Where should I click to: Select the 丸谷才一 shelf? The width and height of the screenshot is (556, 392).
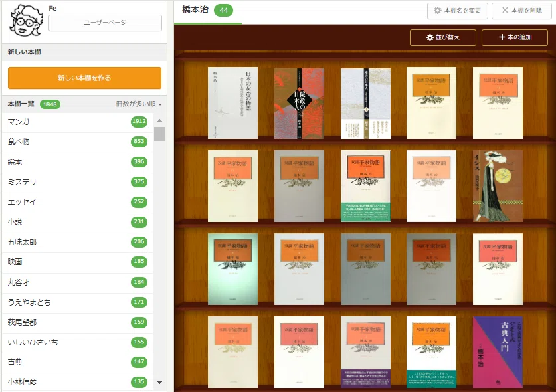[77, 282]
